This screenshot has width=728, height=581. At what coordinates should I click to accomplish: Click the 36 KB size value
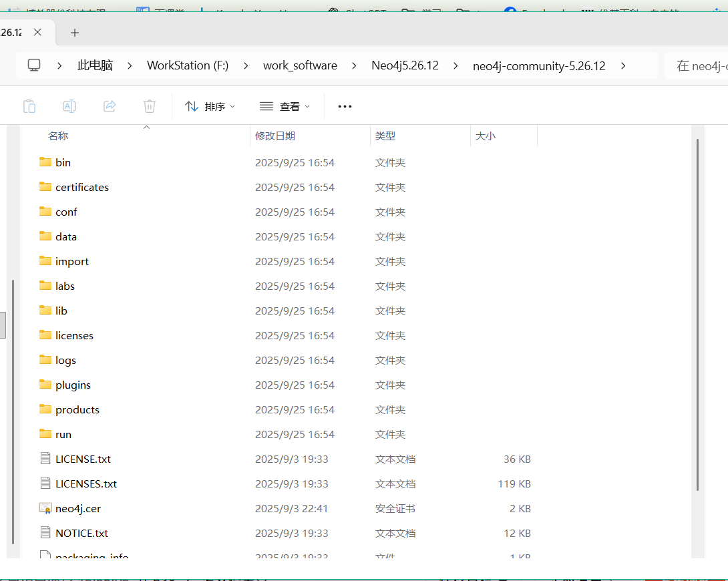pyautogui.click(x=517, y=459)
